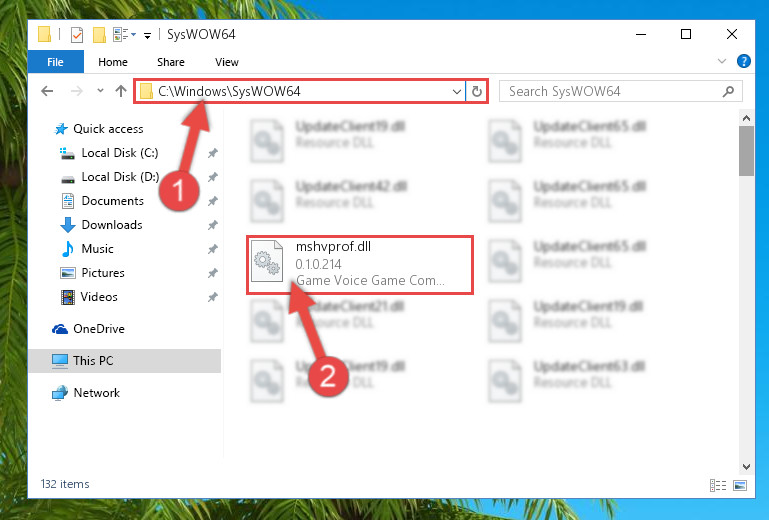This screenshot has width=769, height=520.
Task: Click the New folder icon in the title bar
Action: click(x=100, y=35)
